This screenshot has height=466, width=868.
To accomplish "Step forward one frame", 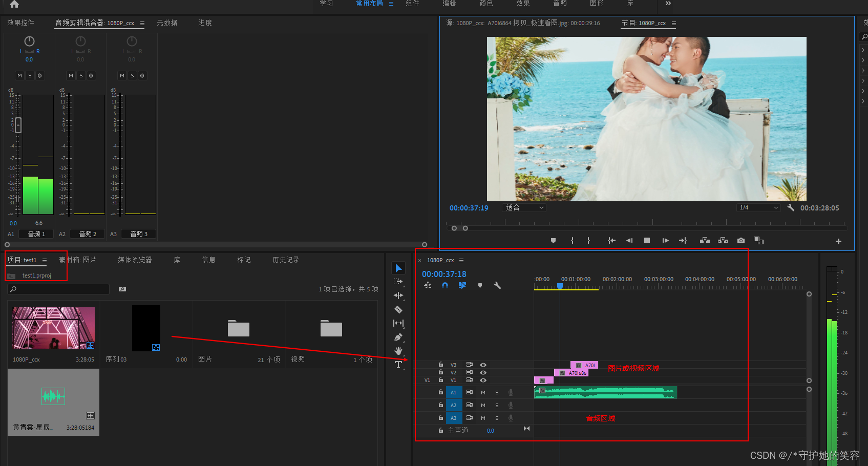I will (x=665, y=241).
